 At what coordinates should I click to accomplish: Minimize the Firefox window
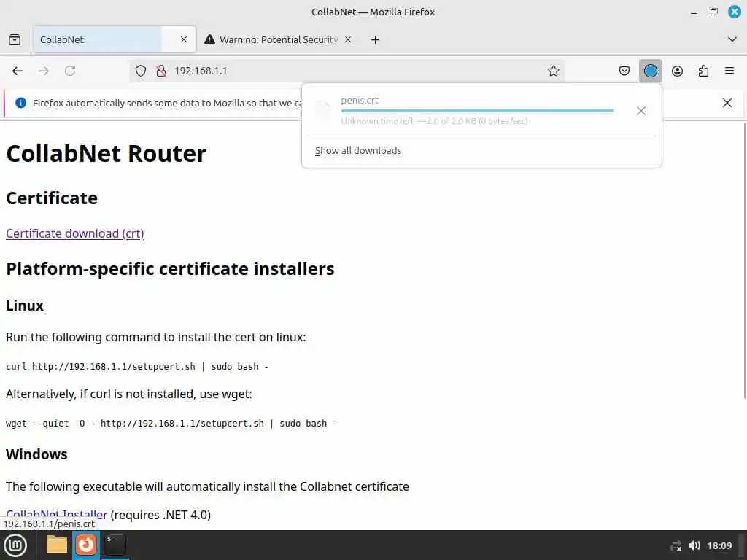click(694, 12)
